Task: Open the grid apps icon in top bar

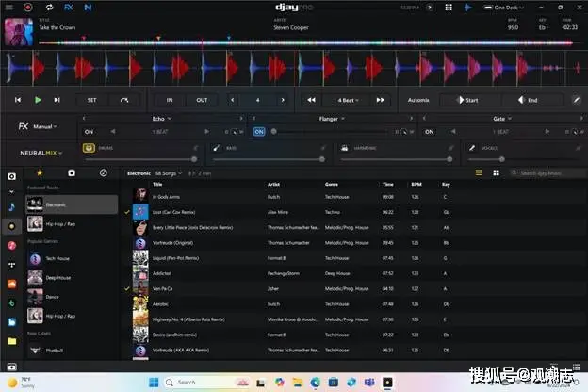Action: [x=449, y=8]
